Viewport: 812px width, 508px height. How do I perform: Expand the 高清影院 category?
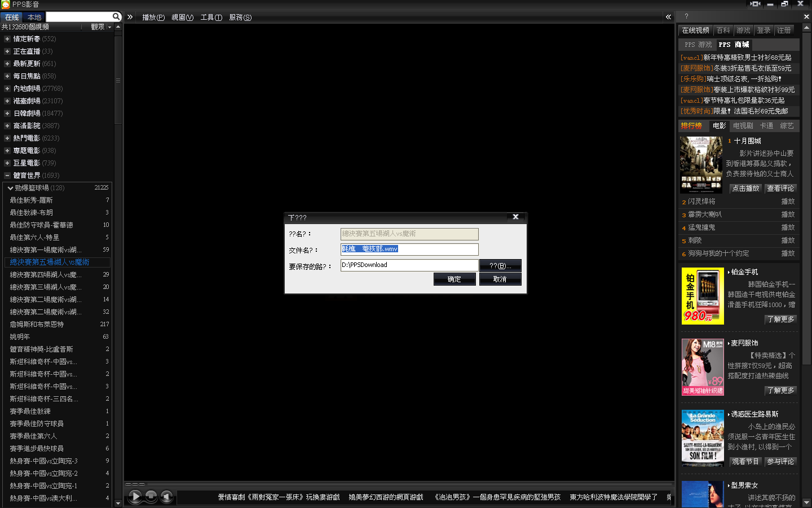pyautogui.click(x=7, y=126)
